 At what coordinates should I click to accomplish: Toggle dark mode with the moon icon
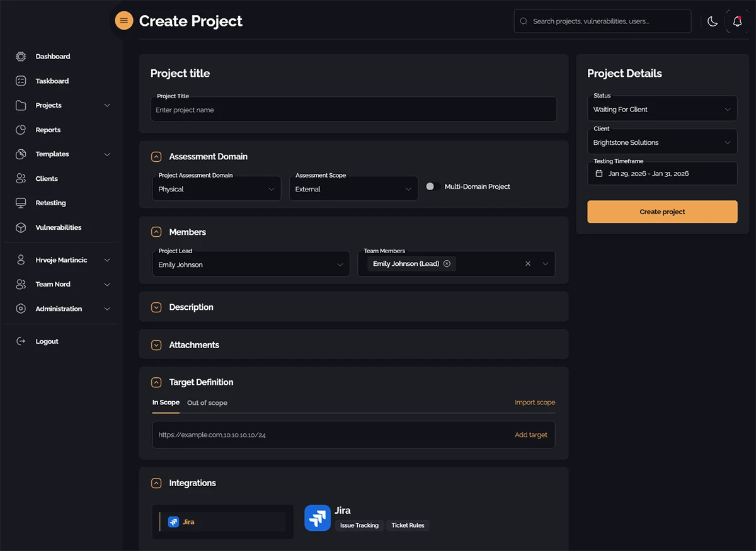712,21
